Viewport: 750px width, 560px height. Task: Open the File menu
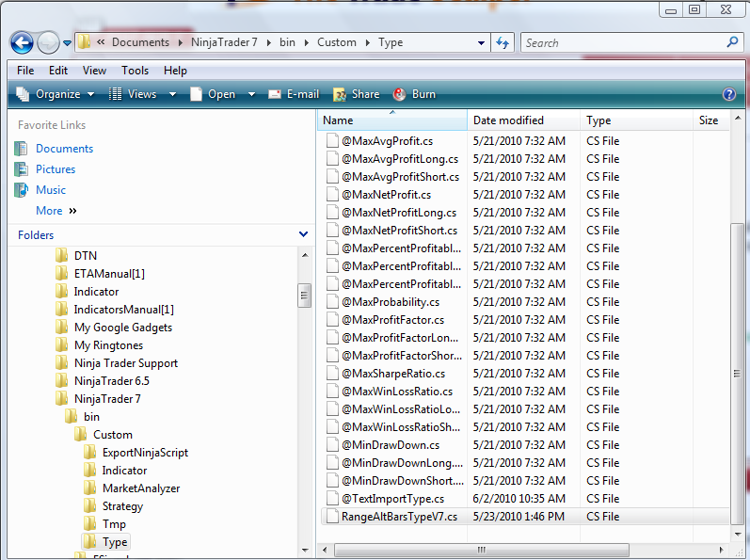pos(25,71)
